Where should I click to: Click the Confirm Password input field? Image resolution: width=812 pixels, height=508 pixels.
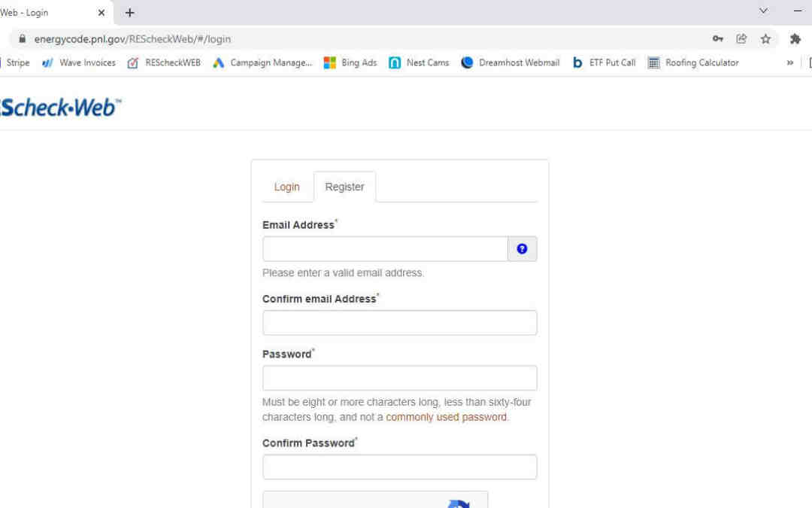click(399, 467)
